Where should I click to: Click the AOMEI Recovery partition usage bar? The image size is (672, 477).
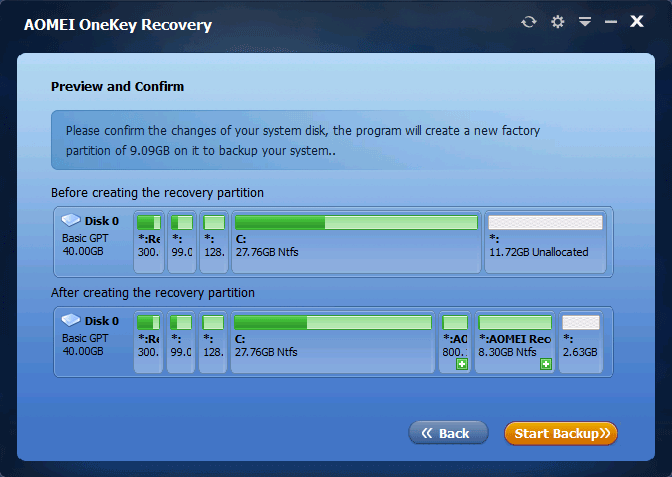coord(515,322)
